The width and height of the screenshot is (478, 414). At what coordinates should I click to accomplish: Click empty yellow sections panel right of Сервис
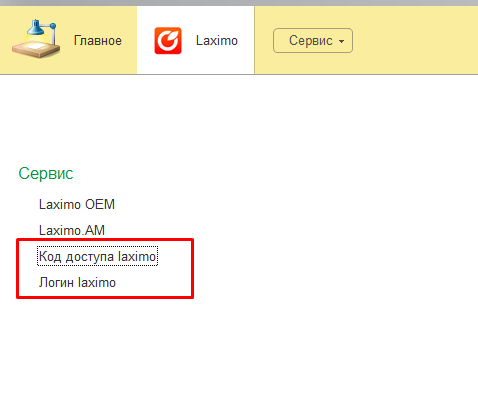click(415, 40)
